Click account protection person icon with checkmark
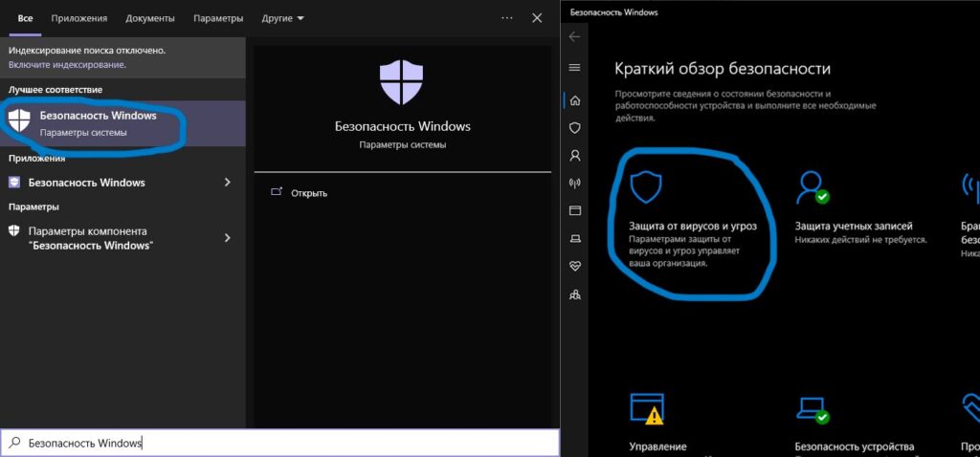 click(x=813, y=188)
